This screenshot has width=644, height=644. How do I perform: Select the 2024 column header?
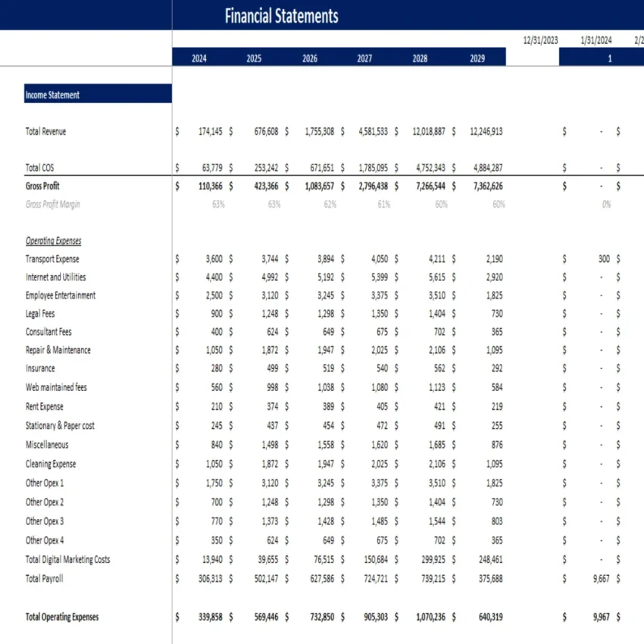pos(198,58)
